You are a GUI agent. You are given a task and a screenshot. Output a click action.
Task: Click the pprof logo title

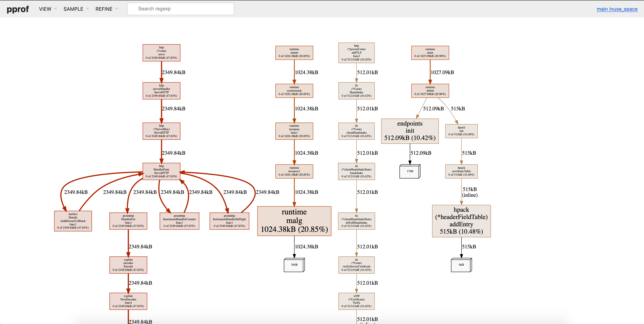point(17,9)
